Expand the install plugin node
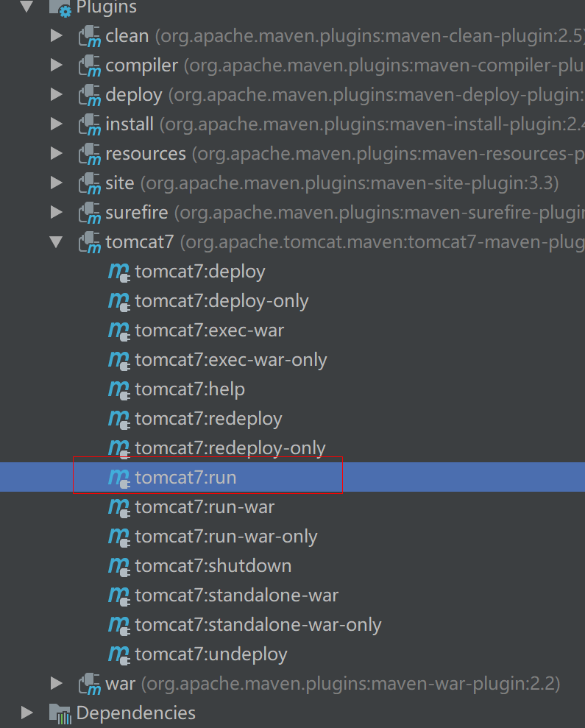 coord(57,124)
